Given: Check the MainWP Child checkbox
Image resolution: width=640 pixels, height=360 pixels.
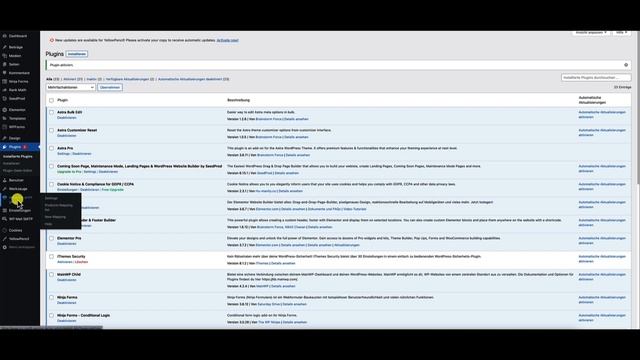Looking at the screenshot, I should (51, 275).
